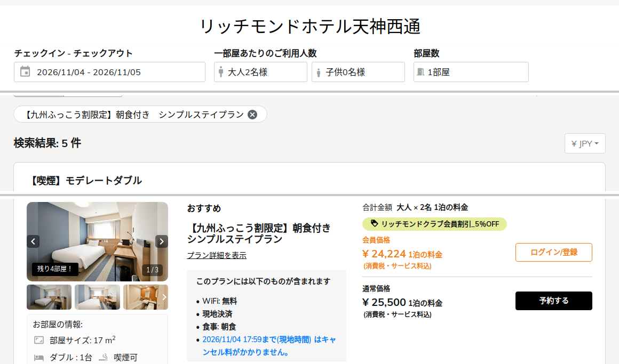Click the discount tag icon on member badge
The width and height of the screenshot is (619, 364).
pyautogui.click(x=374, y=224)
